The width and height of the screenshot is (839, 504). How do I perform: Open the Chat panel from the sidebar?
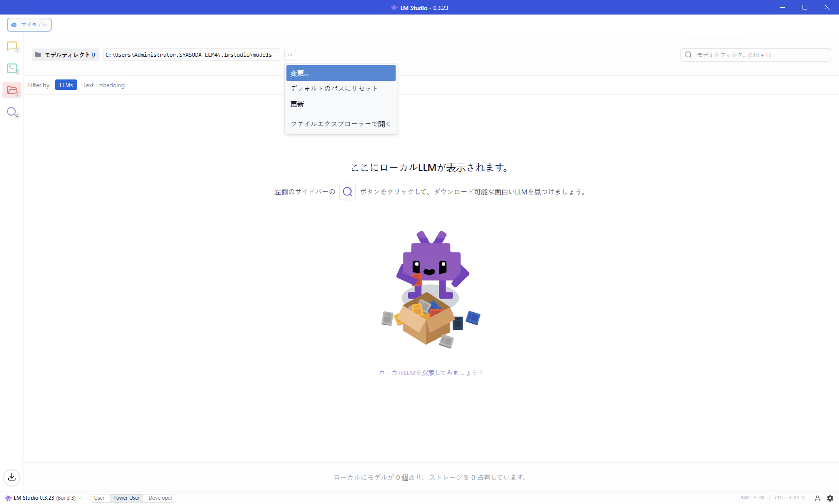[x=12, y=47]
